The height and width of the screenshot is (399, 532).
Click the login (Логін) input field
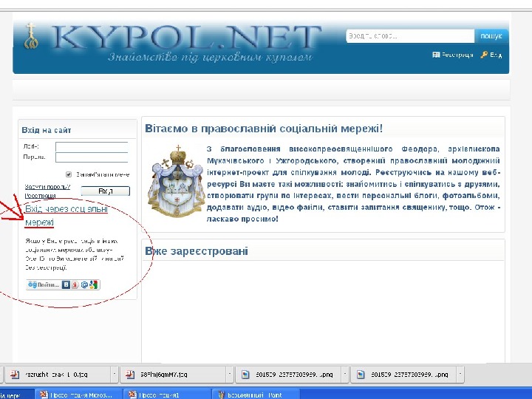pyautogui.click(x=92, y=146)
